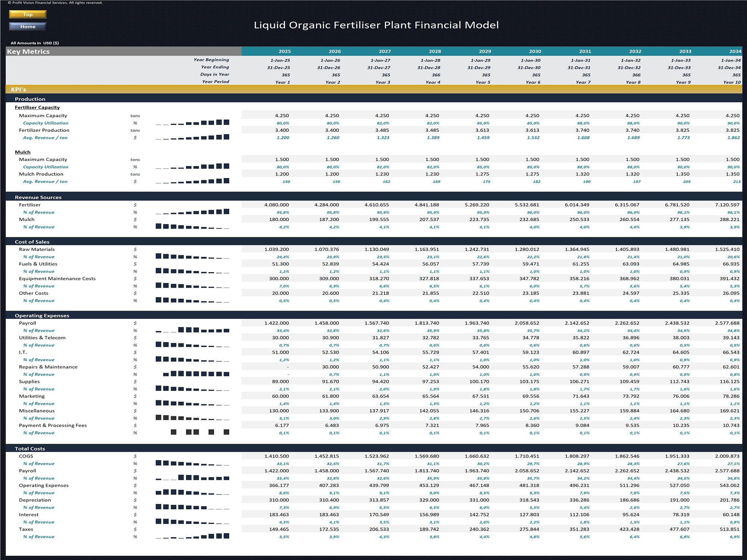Click the Mulch underlined heading

pyautogui.click(x=22, y=152)
